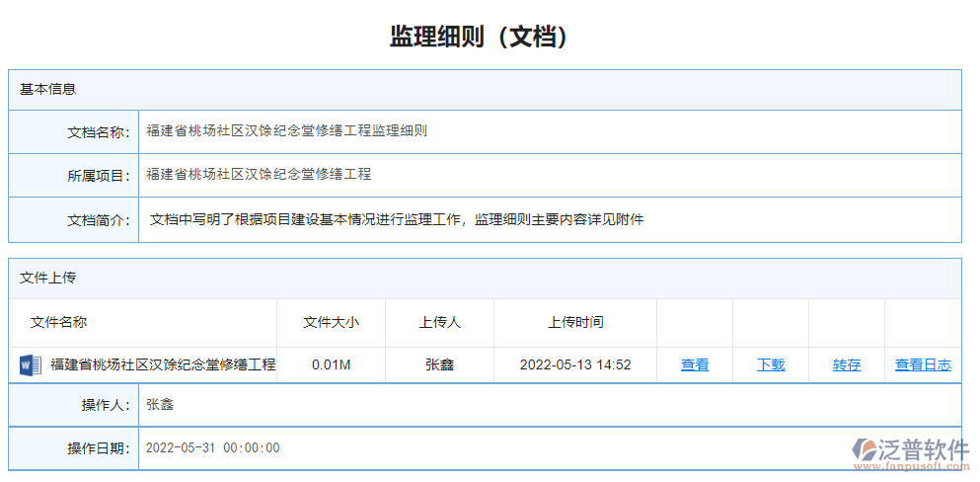Select the 文档名称 field value

pos(286,131)
